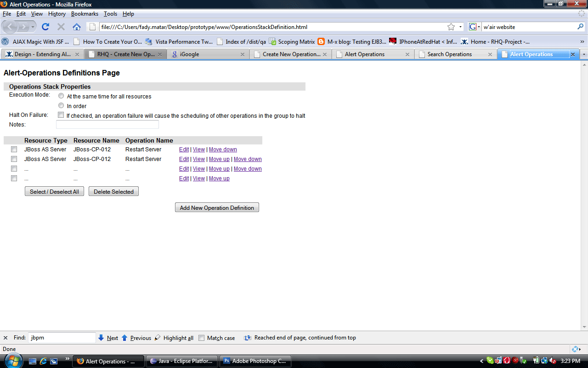Click the Find Next arrow icon

tap(101, 338)
